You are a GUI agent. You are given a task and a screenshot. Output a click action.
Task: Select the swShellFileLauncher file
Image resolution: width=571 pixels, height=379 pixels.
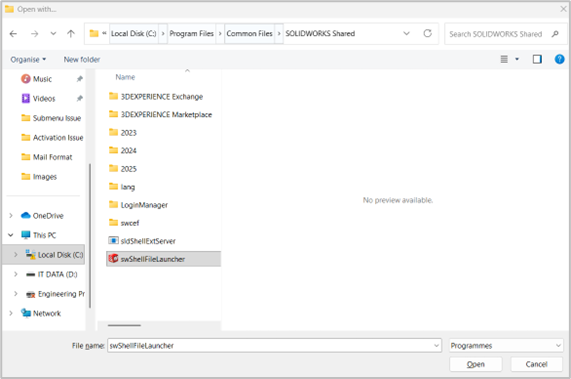tap(163, 259)
